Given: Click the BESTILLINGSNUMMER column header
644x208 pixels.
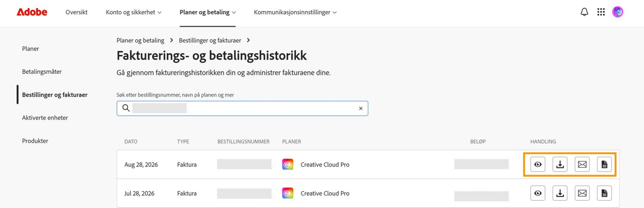Looking at the screenshot, I should tap(244, 142).
